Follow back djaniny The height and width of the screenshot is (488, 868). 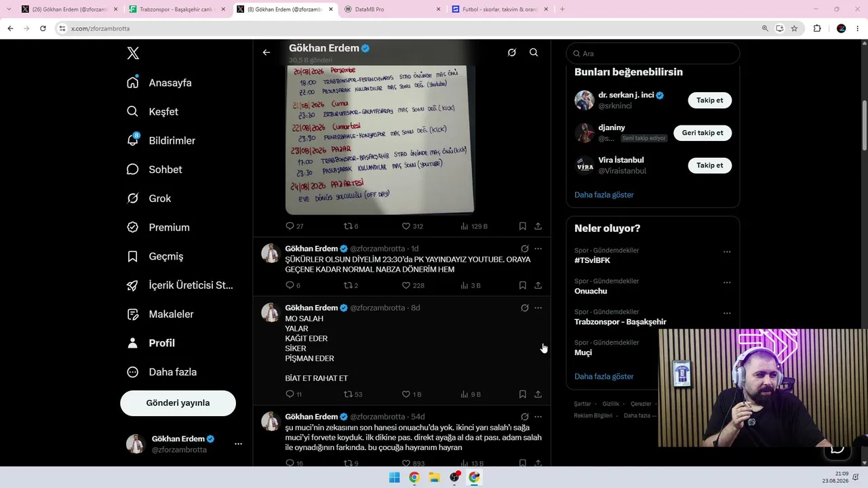(x=703, y=133)
